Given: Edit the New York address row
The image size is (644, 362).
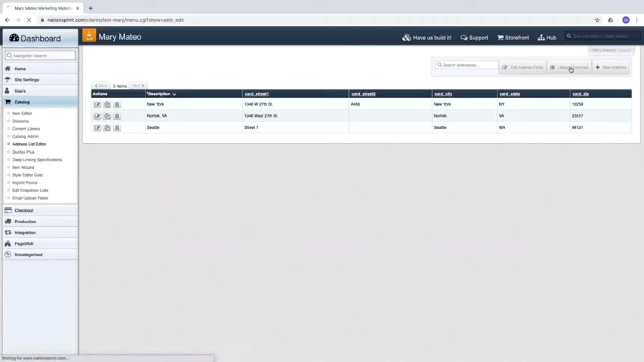Looking at the screenshot, I should 97,104.
